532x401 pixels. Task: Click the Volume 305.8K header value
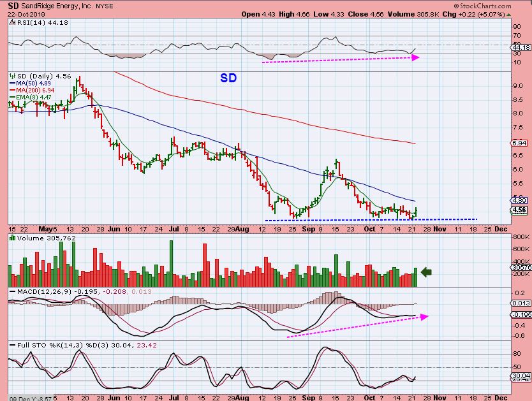413,14
